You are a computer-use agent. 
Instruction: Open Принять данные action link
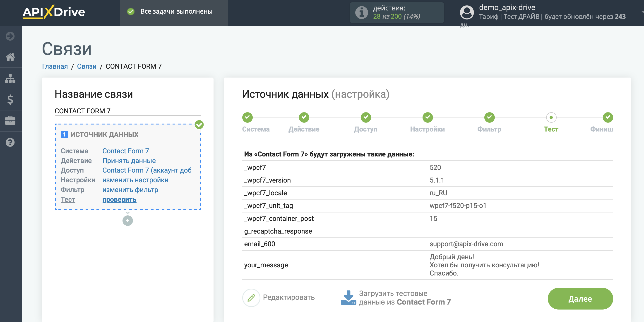(x=129, y=161)
